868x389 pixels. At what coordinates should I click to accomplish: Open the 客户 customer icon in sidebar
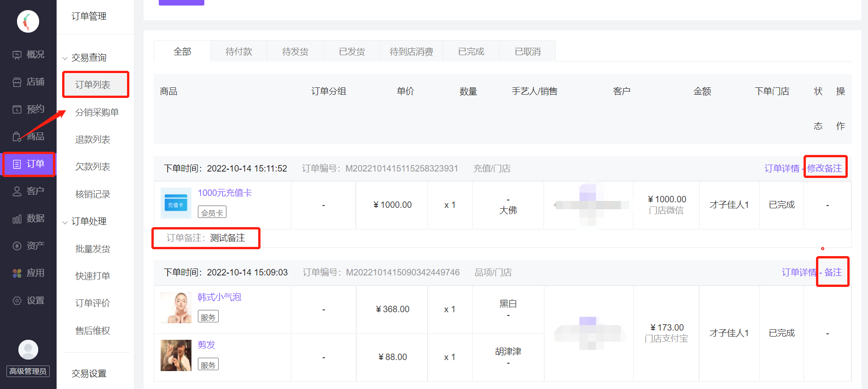(17, 191)
